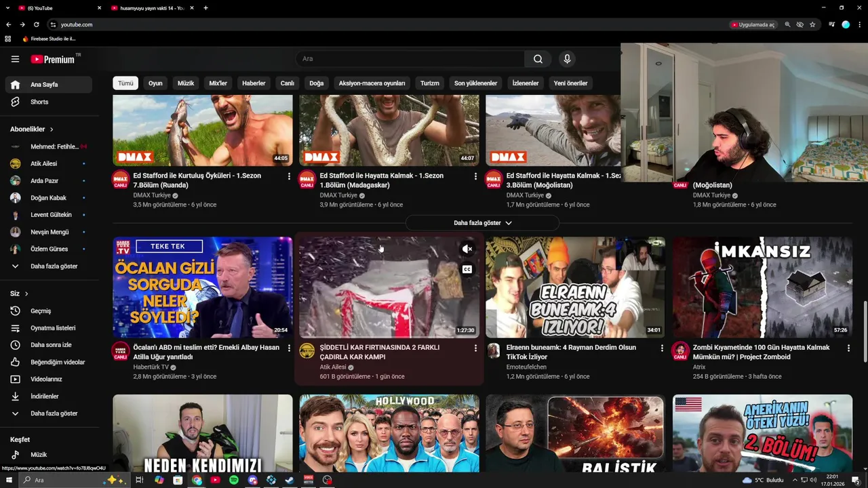This screenshot has height=488, width=868.
Task: Open Task View in the taskbar
Action: [x=140, y=480]
